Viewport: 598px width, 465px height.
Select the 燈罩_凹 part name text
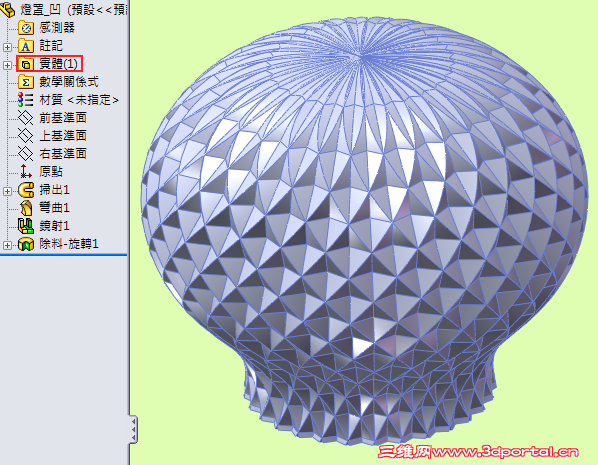[x=40, y=10]
